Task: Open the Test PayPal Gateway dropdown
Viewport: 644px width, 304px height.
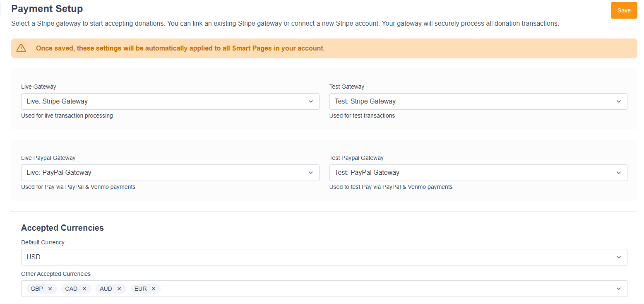Action: [478, 172]
